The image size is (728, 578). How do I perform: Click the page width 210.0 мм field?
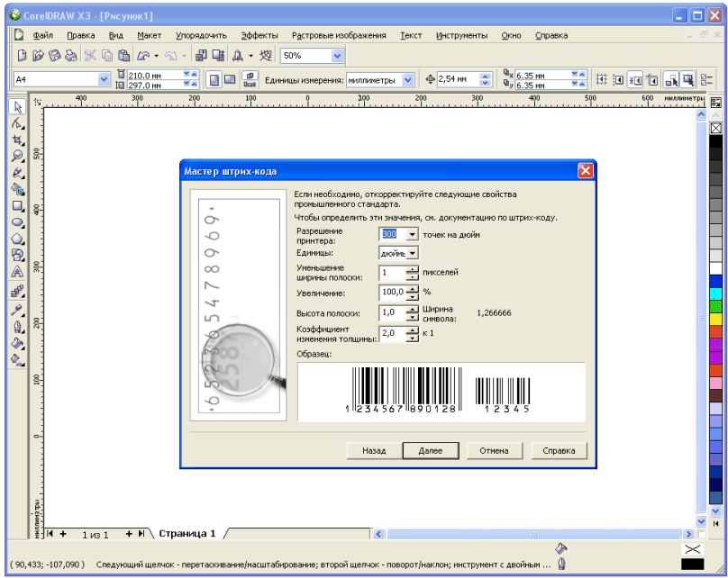pos(155,75)
